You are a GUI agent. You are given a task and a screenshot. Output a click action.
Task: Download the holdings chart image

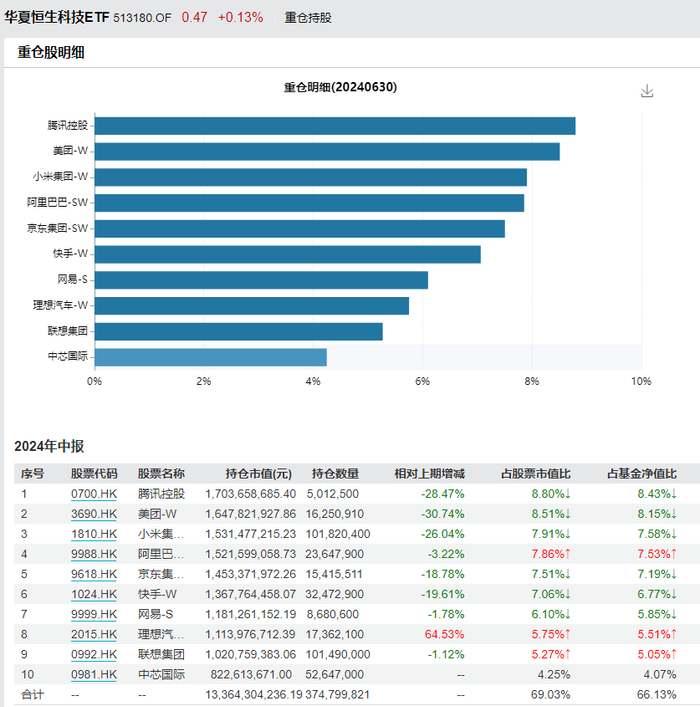(647, 91)
